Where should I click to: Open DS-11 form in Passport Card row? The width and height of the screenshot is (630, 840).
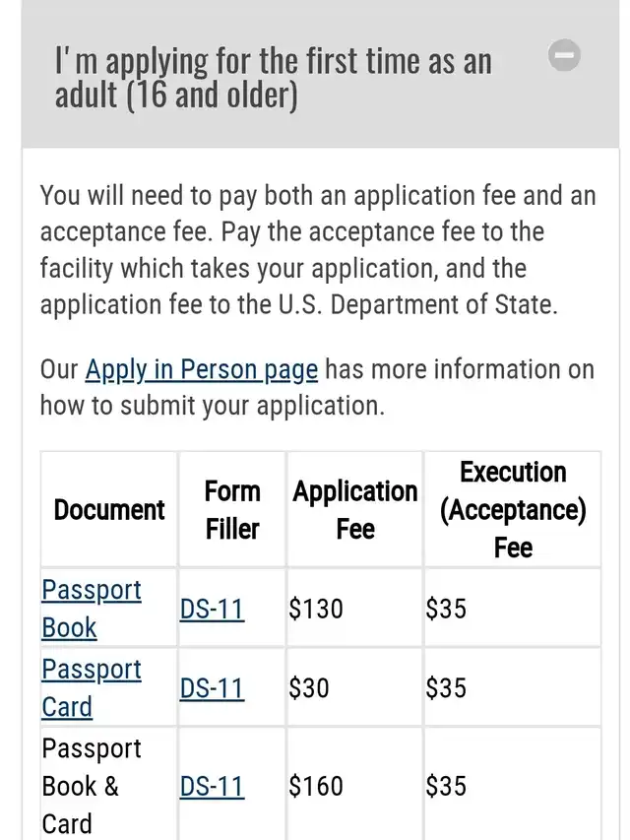[x=212, y=687]
